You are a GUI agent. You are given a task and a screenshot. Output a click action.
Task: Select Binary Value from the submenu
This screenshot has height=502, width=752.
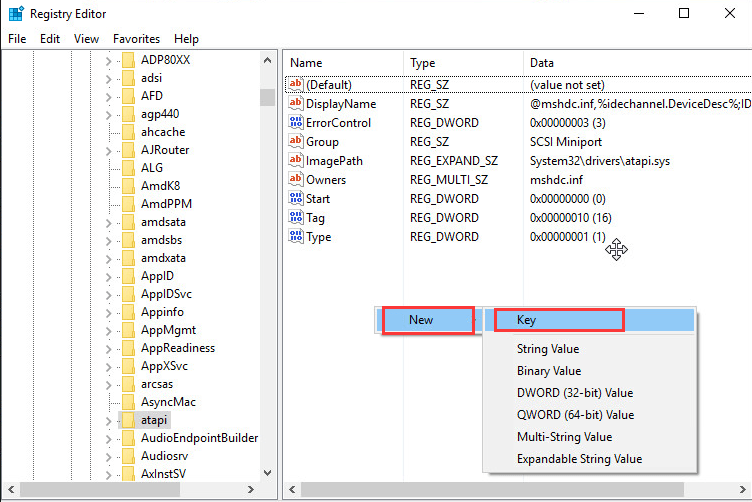pos(589,371)
